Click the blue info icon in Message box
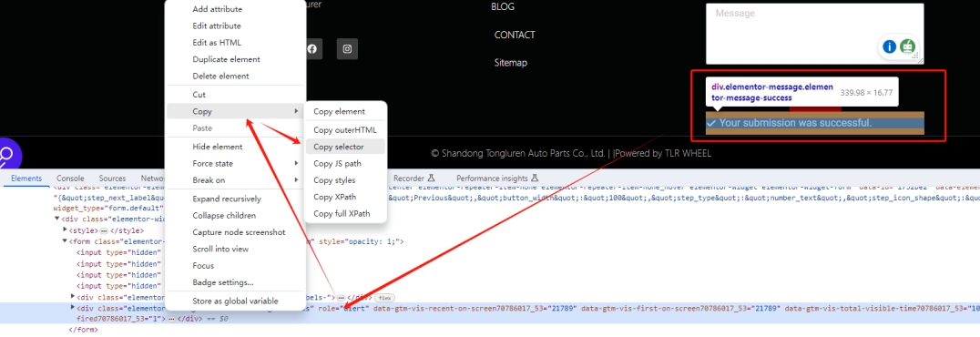Screen dimensions: 980x337 pos(889,46)
